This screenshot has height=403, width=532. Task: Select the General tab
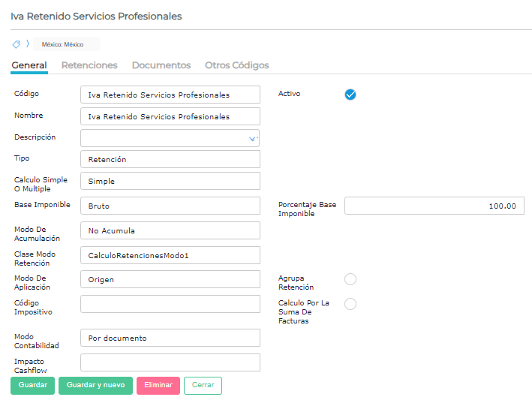pyautogui.click(x=29, y=65)
